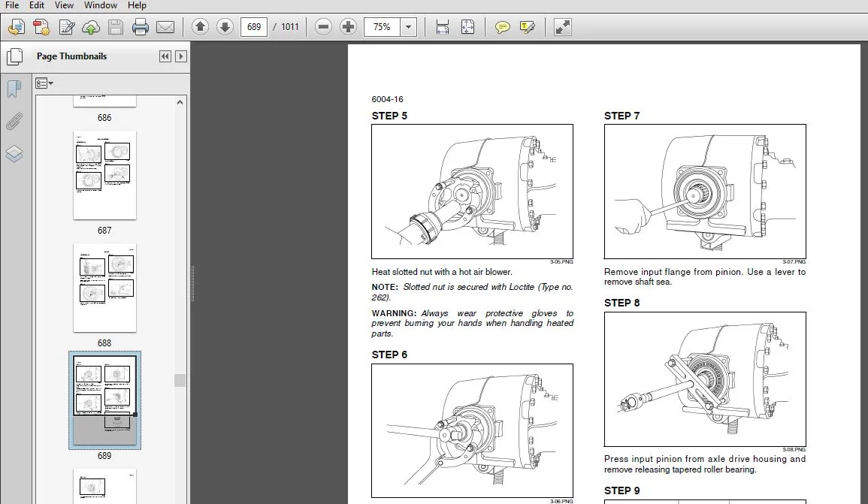Go to next page with down arrow

(225, 26)
